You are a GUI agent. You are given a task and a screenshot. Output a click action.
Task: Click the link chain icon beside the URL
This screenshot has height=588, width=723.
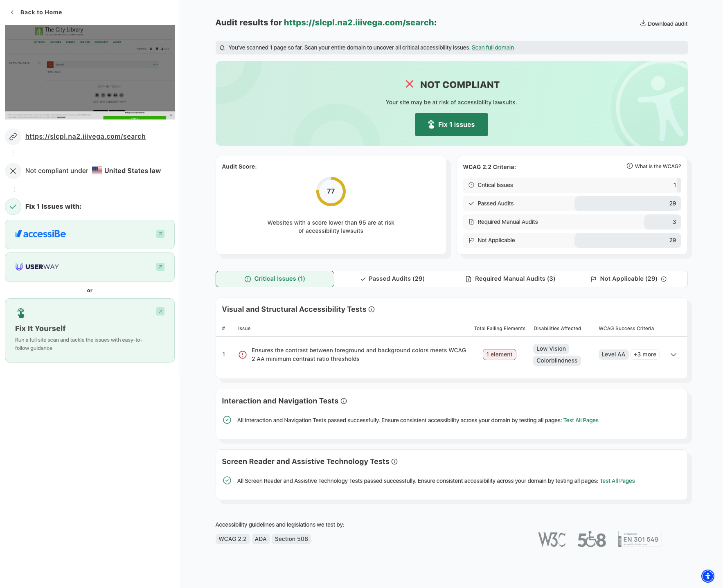click(13, 136)
